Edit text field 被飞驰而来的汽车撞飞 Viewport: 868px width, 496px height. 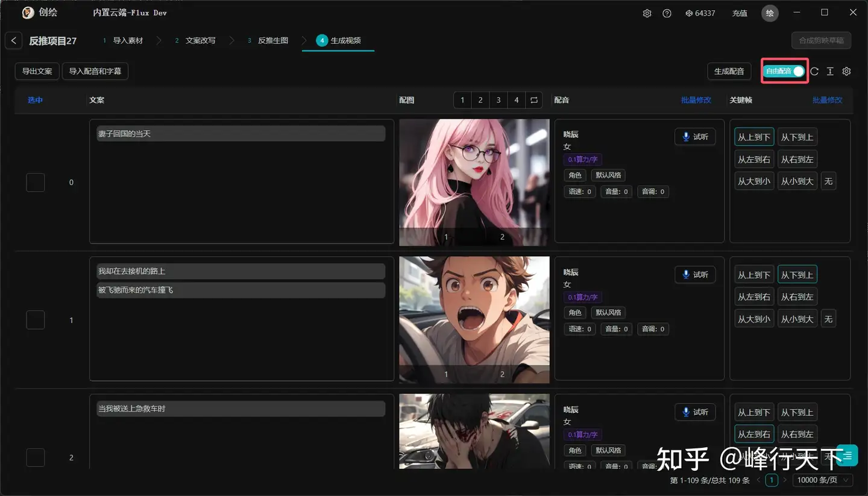click(241, 290)
